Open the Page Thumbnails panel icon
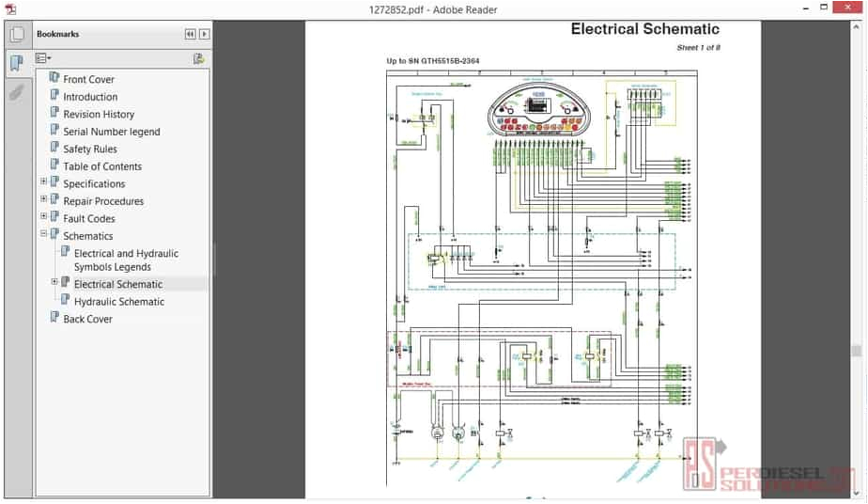Viewport: 868px width, 504px height. pyautogui.click(x=16, y=35)
